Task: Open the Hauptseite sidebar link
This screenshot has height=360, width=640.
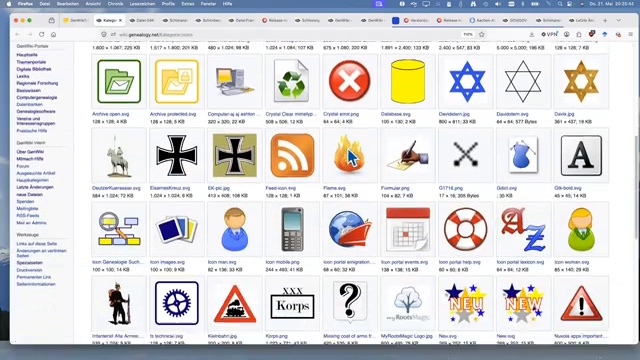Action: (x=27, y=55)
